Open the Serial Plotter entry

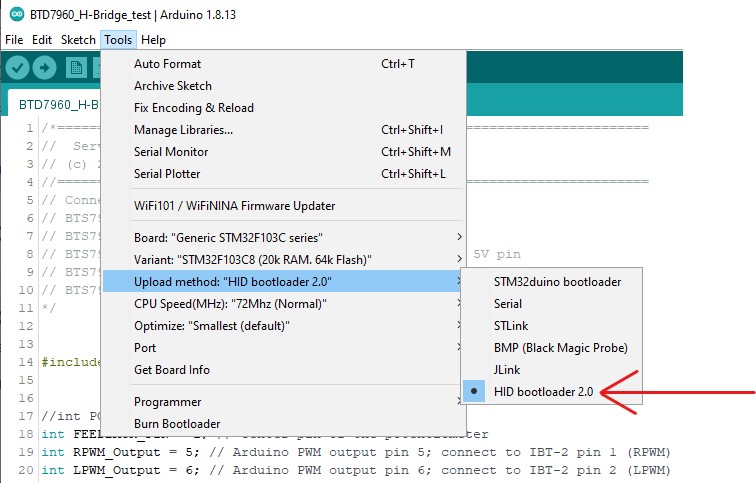[x=284, y=174]
